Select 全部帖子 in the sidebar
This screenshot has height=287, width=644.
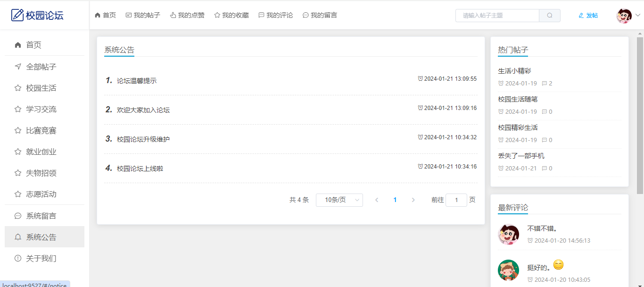click(x=44, y=67)
